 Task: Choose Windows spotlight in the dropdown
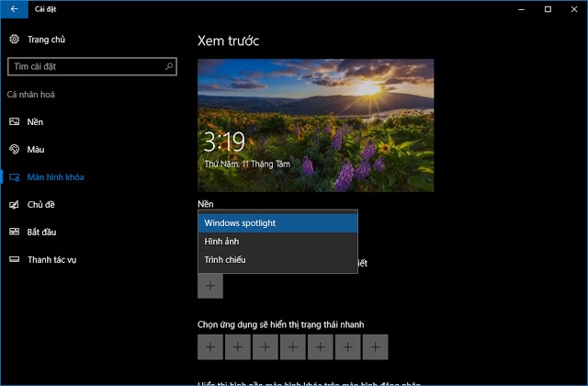pos(277,223)
